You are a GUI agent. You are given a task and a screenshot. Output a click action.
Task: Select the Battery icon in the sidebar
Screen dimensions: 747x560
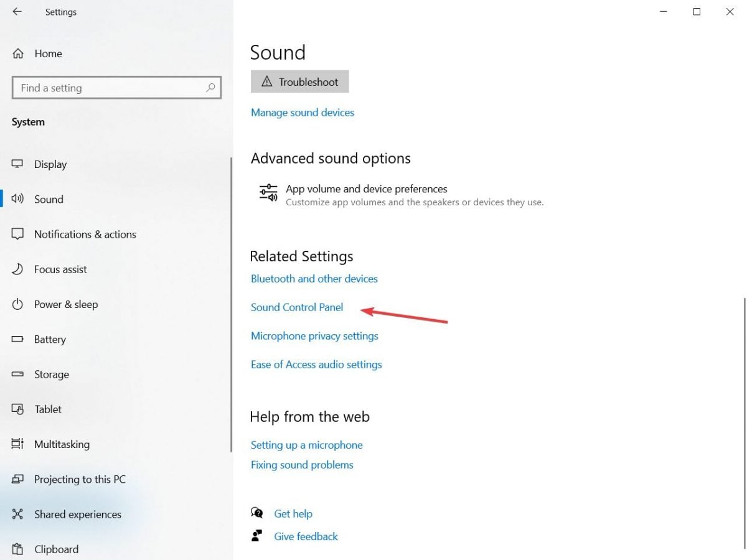pyautogui.click(x=17, y=339)
